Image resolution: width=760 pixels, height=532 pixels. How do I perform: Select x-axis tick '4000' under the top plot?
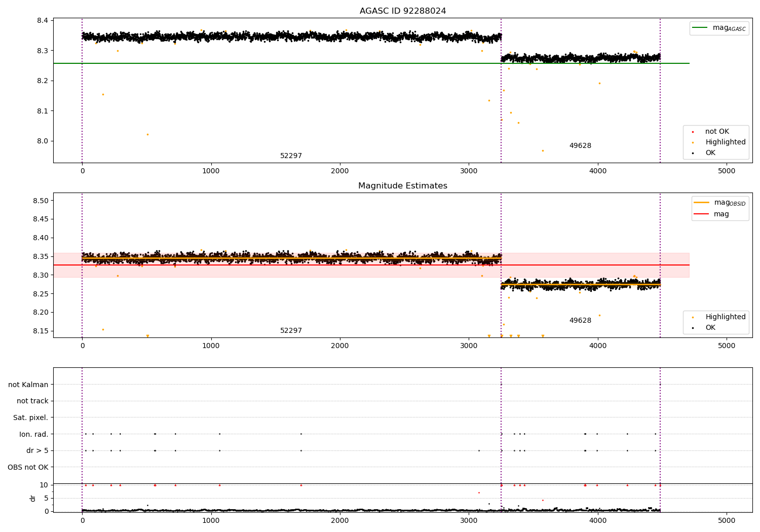(598, 171)
